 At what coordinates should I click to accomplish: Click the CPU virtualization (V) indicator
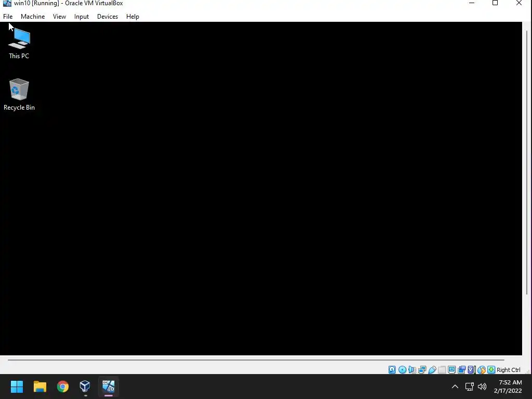471,370
